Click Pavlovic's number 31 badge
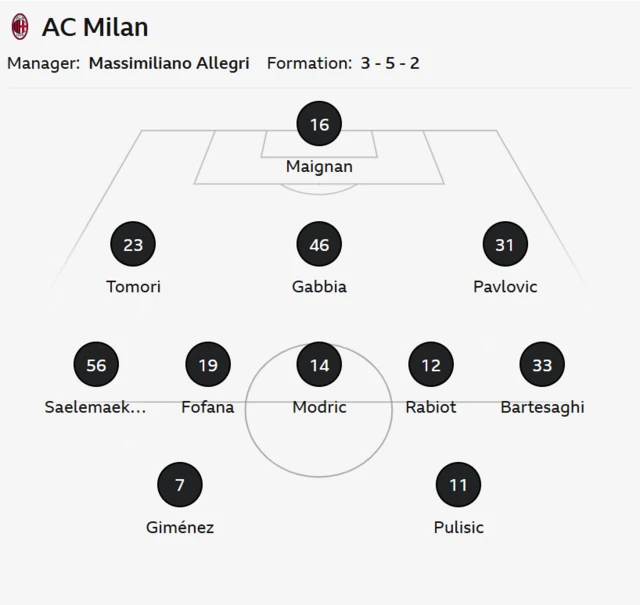The height and width of the screenshot is (605, 640). [x=505, y=245]
